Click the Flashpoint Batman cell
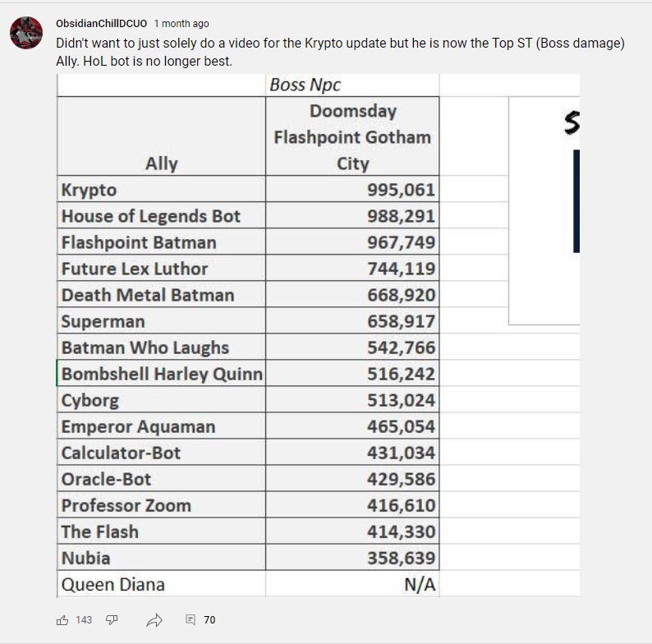The width and height of the screenshot is (652, 644). (161, 242)
